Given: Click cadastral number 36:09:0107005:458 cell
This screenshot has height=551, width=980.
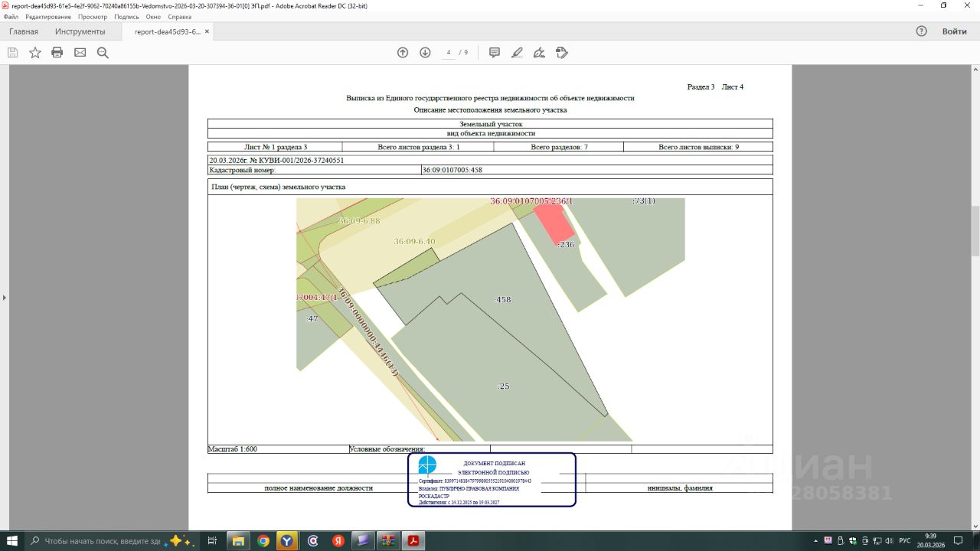Looking at the screenshot, I should pos(597,170).
